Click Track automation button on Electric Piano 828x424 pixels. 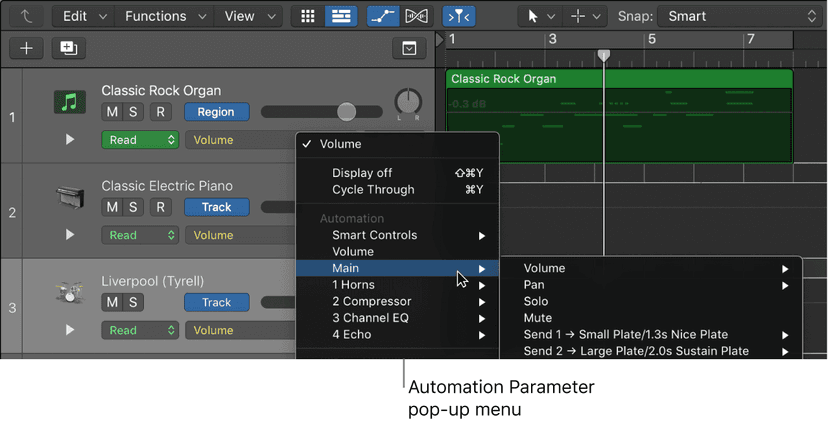point(217,207)
